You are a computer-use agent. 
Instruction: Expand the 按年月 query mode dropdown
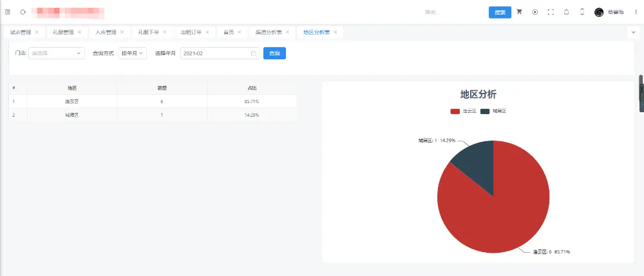pyautogui.click(x=133, y=54)
